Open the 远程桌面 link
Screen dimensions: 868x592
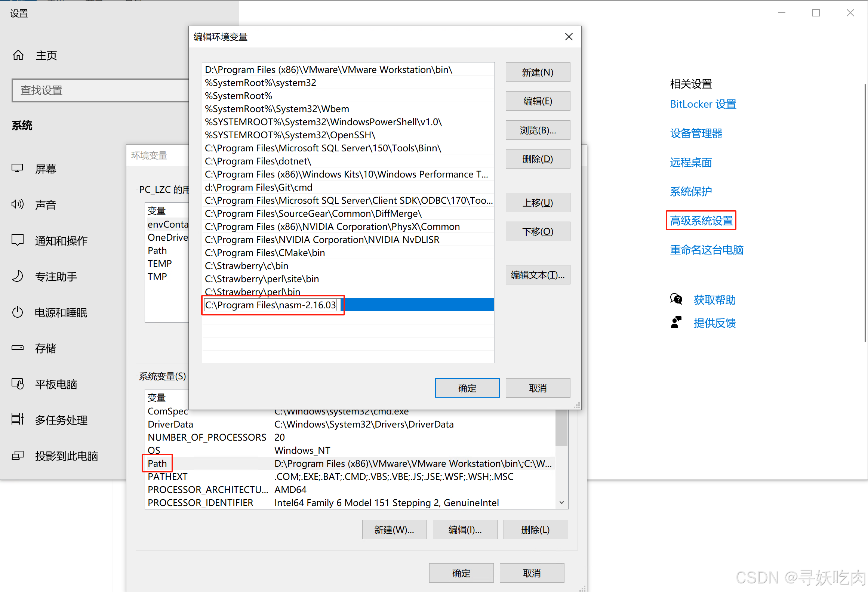[x=691, y=162]
